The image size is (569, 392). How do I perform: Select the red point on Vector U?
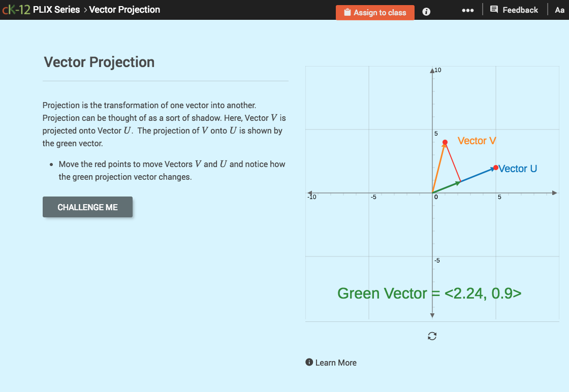click(x=495, y=168)
